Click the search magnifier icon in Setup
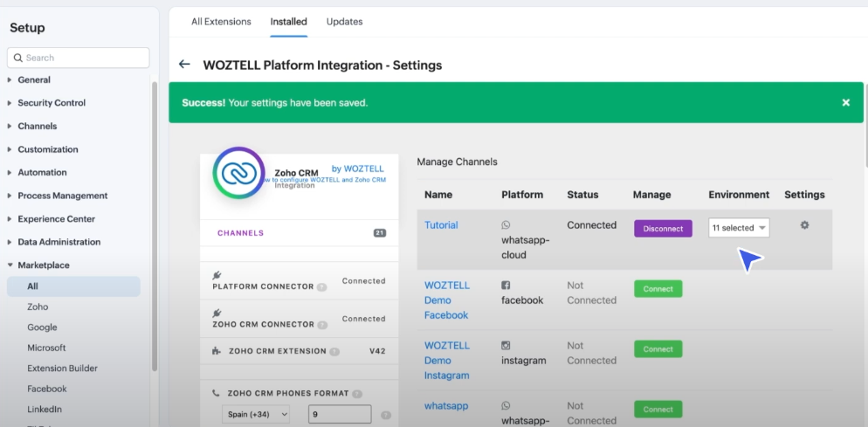The width and height of the screenshot is (868, 427). point(17,58)
